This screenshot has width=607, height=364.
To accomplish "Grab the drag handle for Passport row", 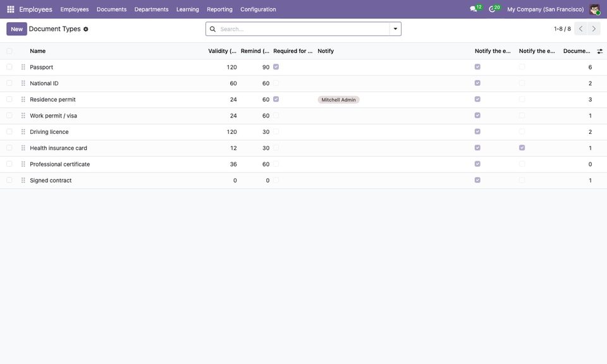I will click(23, 67).
